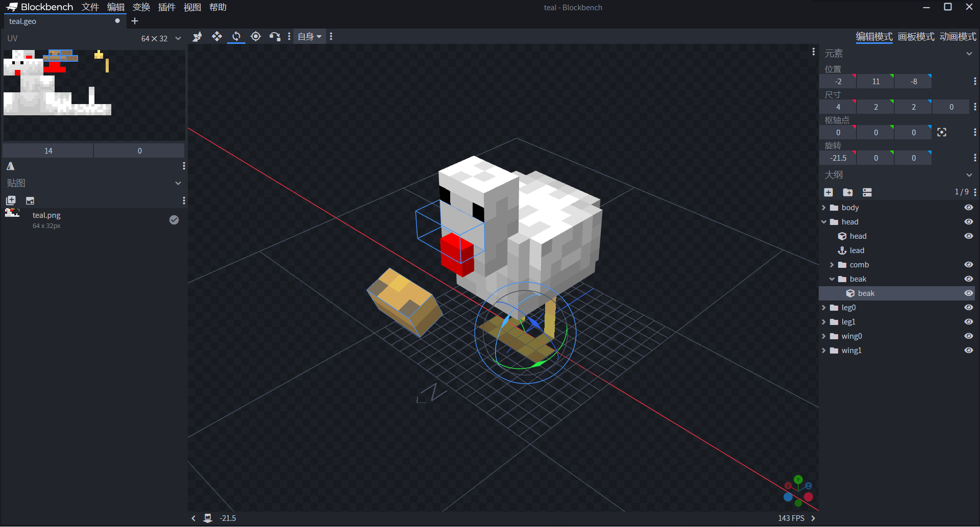
Task: Click the status bar right arrow
Action: pyautogui.click(x=813, y=518)
